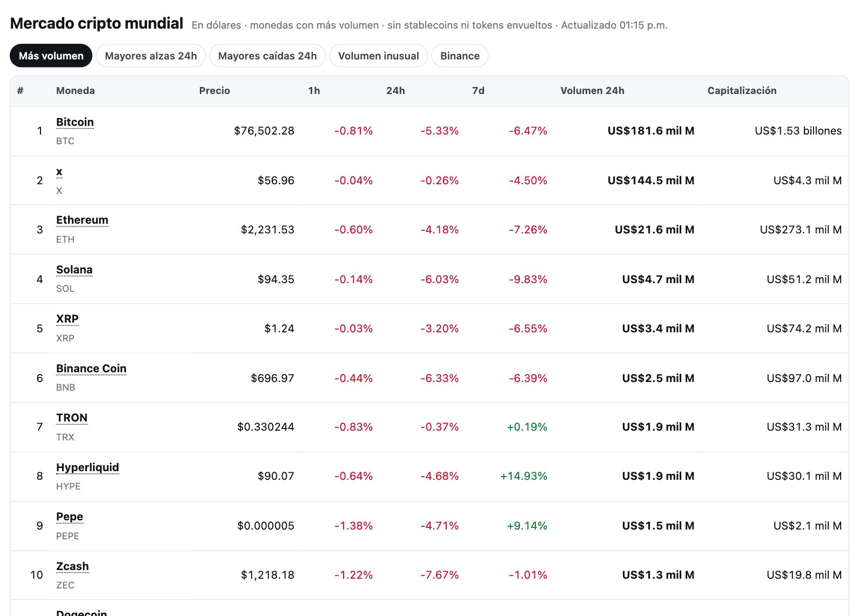Click XRP market cap US$74.2 mil M
Viewport: 859px width, 616px height.
coord(804,329)
